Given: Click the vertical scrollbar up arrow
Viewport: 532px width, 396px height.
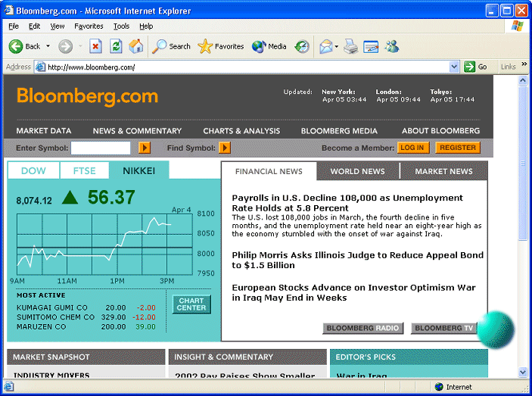Looking at the screenshot, I should pos(523,80).
